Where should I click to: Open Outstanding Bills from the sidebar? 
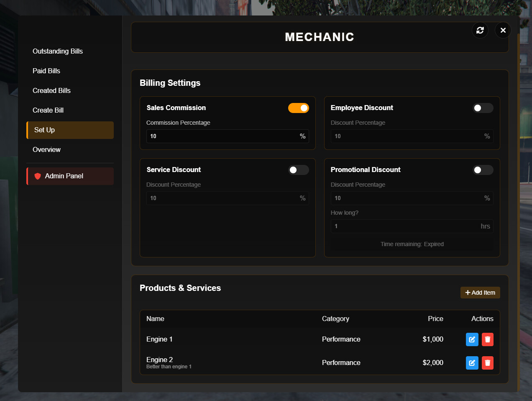tap(57, 51)
